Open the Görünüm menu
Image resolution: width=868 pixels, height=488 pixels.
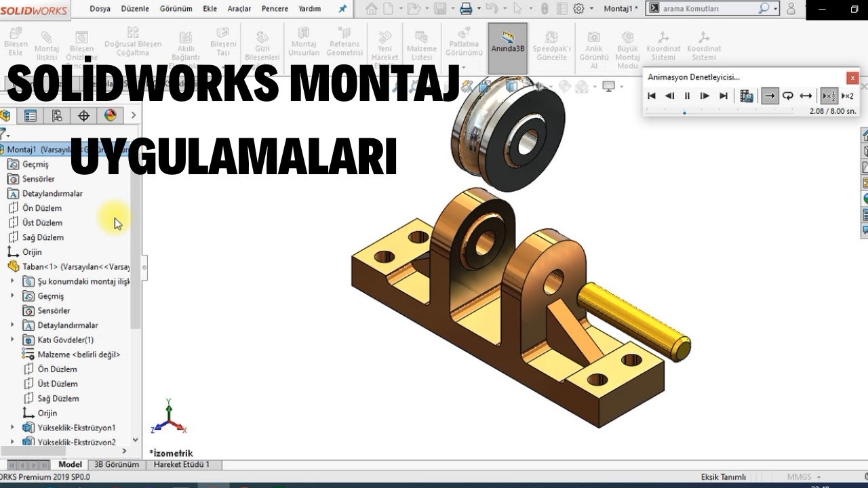[176, 9]
